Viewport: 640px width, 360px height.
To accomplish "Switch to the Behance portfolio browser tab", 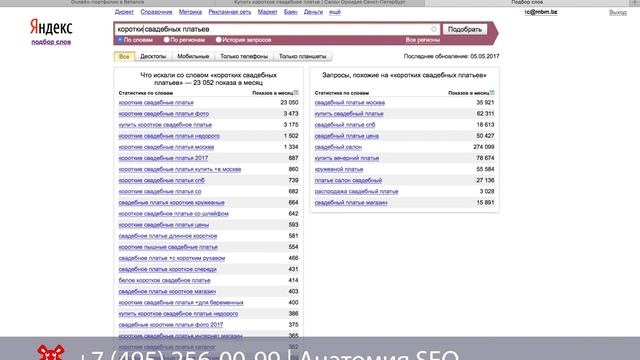I will (107, 2).
